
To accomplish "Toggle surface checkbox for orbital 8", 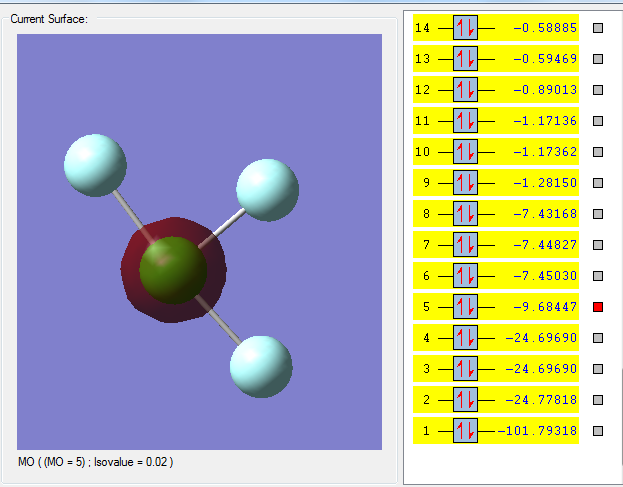I will pos(598,214).
